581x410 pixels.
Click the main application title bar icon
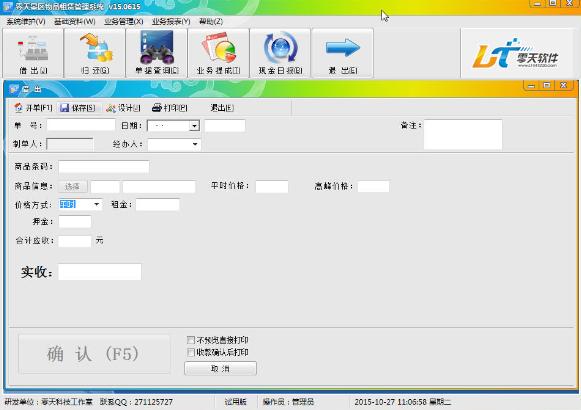click(x=8, y=6)
